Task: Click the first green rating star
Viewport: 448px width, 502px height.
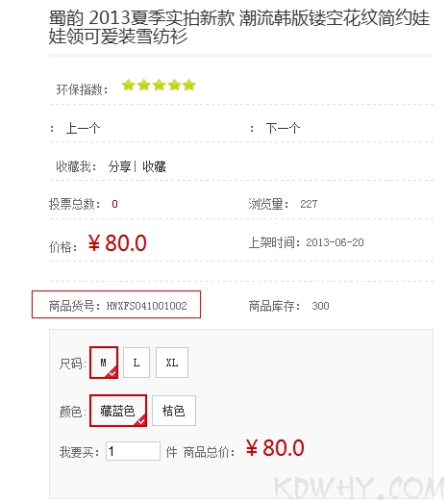Action: pyautogui.click(x=128, y=85)
